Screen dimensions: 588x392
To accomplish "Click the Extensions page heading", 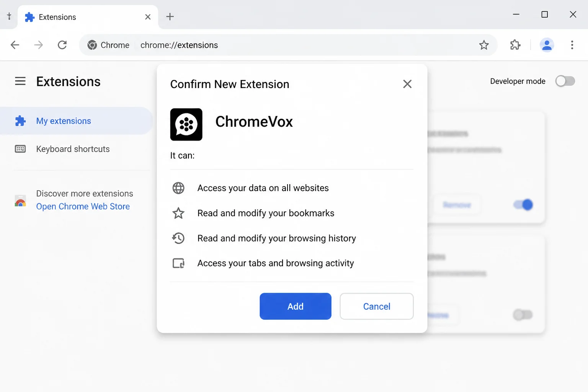I will (x=68, y=82).
